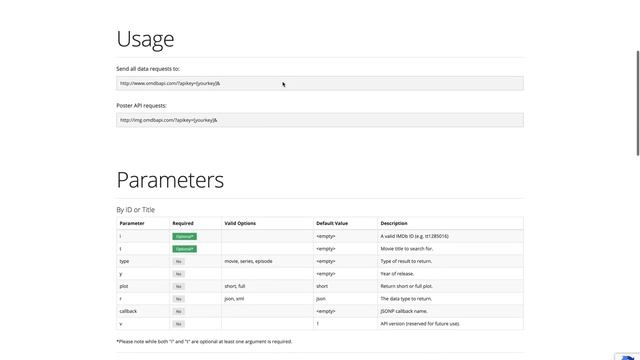Click the img.omdbapi poster API URL box
Image resolution: width=640 pixels, height=360 pixels.
click(x=320, y=120)
